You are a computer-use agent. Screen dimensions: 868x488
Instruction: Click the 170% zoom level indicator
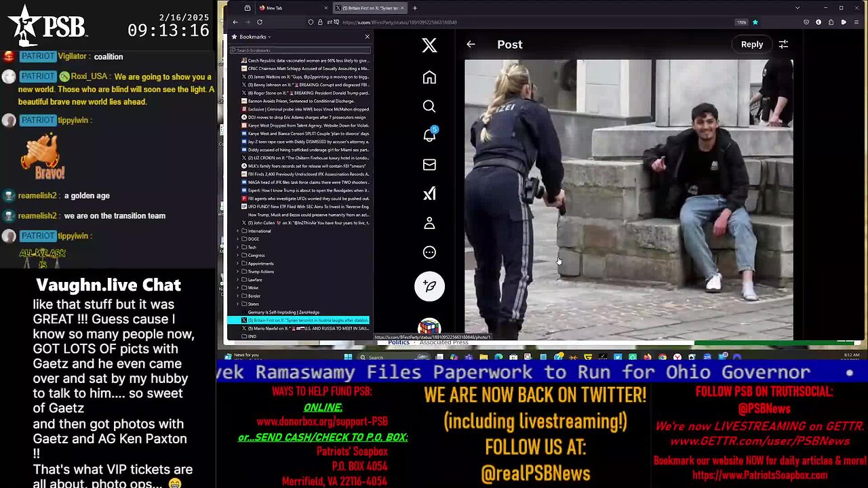point(742,22)
